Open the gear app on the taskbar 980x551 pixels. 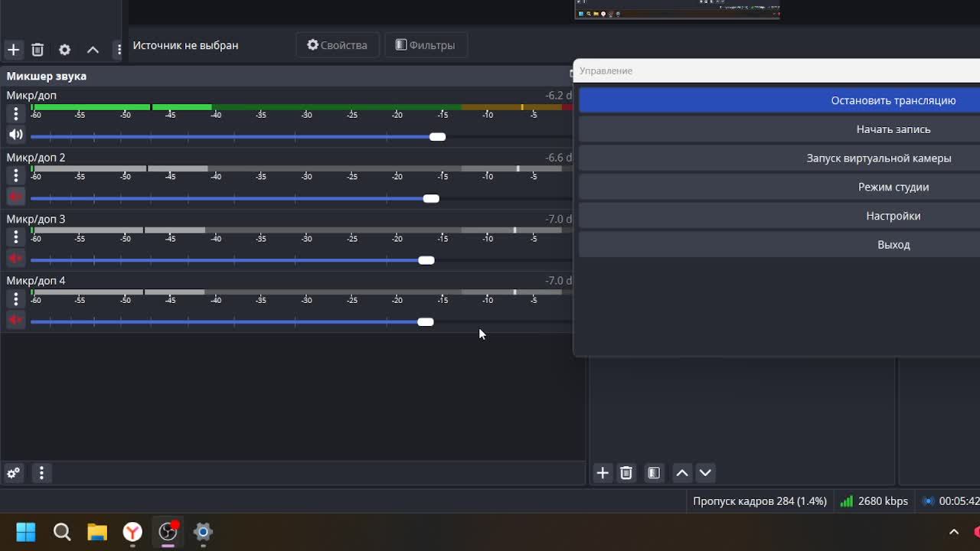203,532
